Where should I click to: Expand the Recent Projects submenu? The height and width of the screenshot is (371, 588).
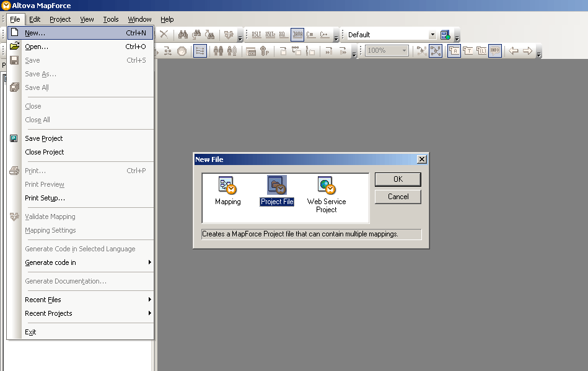click(81, 313)
